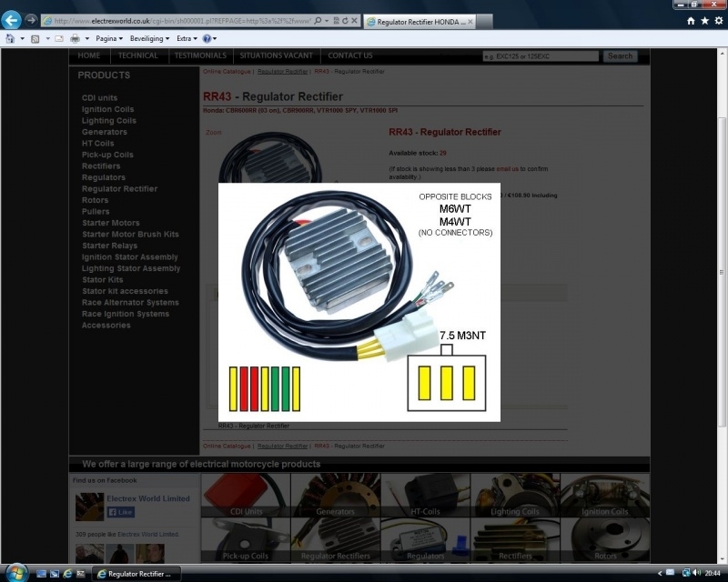Open the HOME navigation item
This screenshot has width=728, height=582.
click(x=88, y=55)
